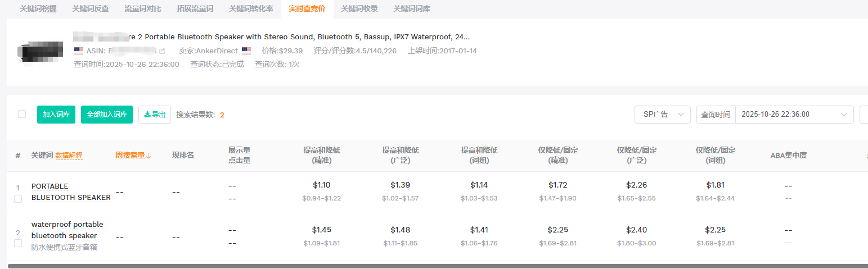The width and height of the screenshot is (868, 269).
Task: Click the product thumbnail image
Action: [41, 52]
